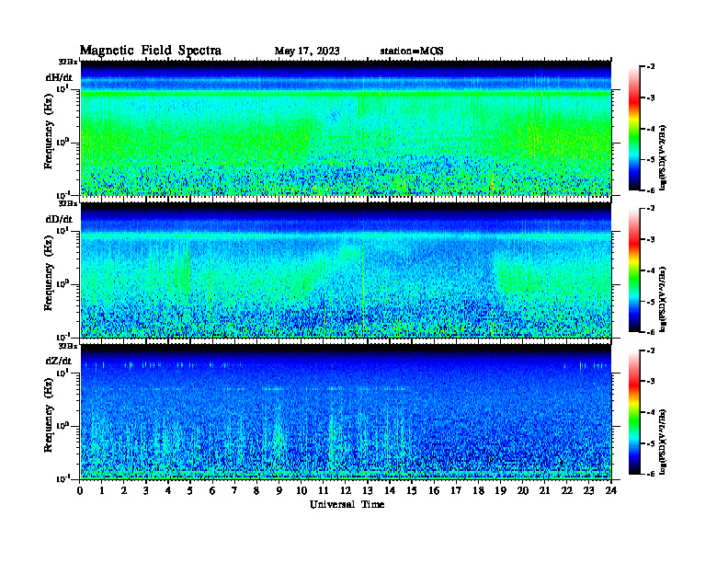Click hour 20 tick label on time axis
728x563 pixels.
522,491
